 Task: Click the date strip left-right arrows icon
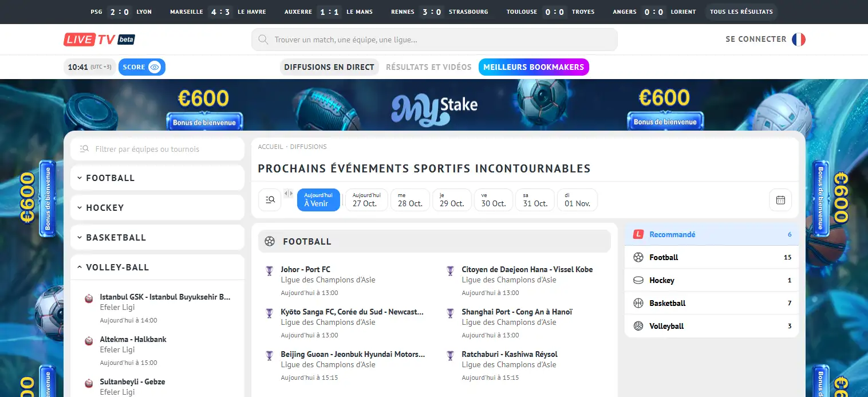click(x=289, y=194)
